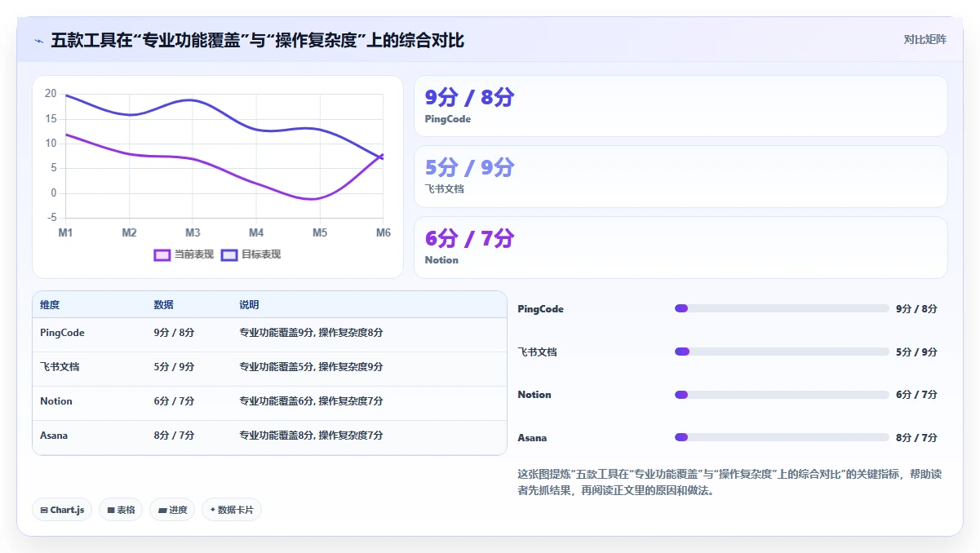Click the 维度 column header
980x553 pixels.
point(50,305)
